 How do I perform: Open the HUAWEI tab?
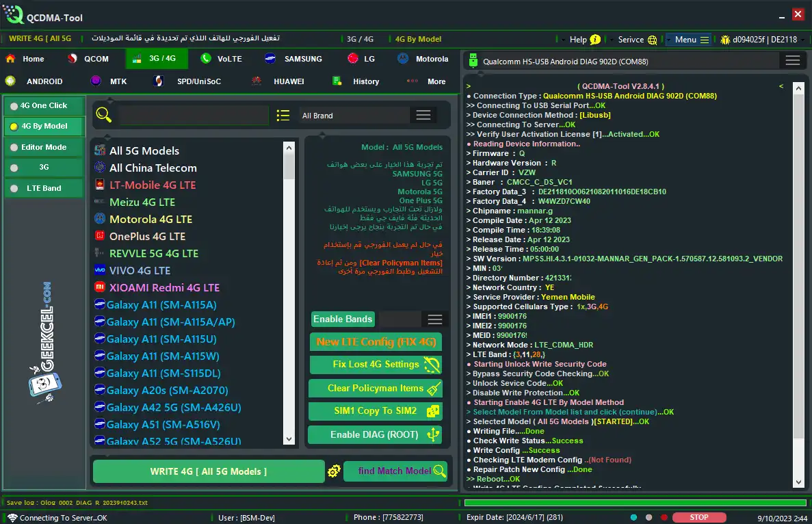[279, 81]
